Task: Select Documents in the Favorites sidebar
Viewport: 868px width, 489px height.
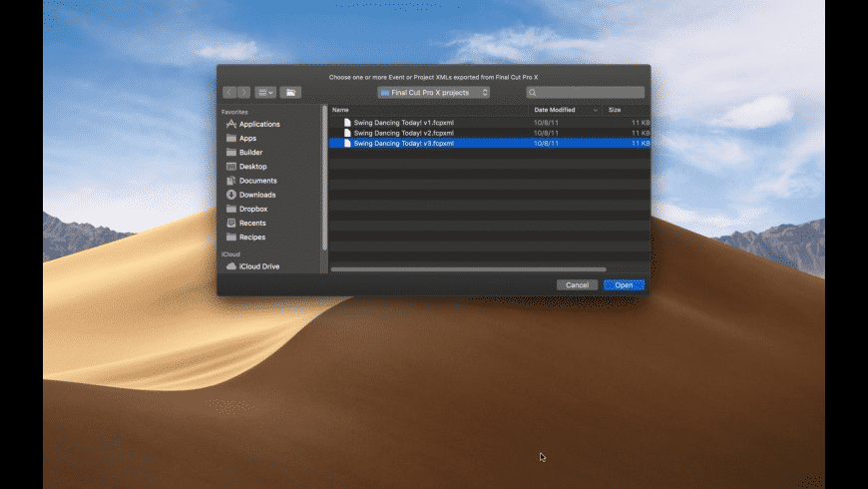Action: click(257, 181)
